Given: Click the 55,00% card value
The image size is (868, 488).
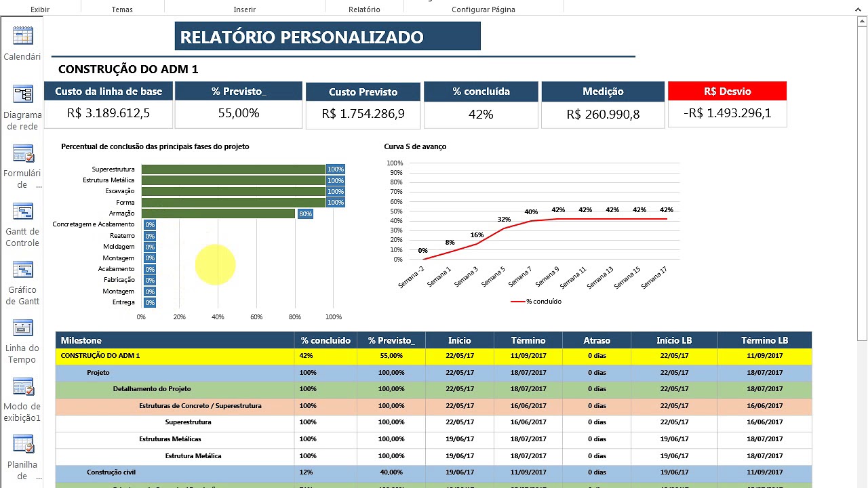Looking at the screenshot, I should click(239, 113).
